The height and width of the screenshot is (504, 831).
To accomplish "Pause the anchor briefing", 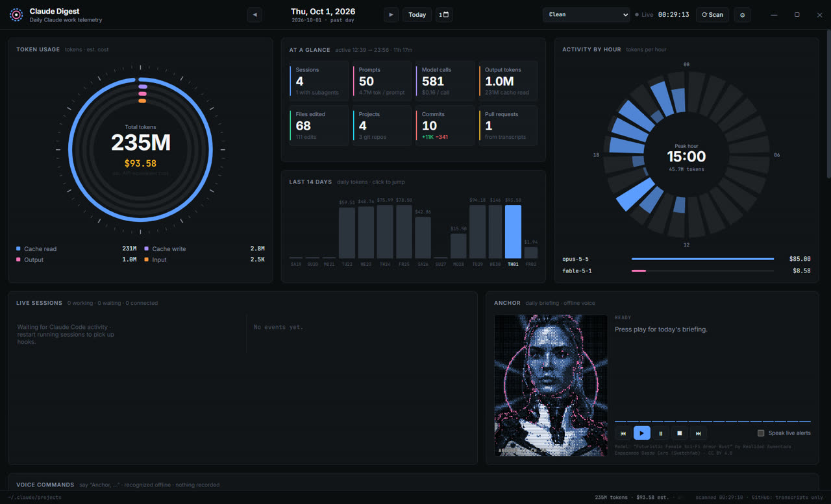I will point(661,433).
